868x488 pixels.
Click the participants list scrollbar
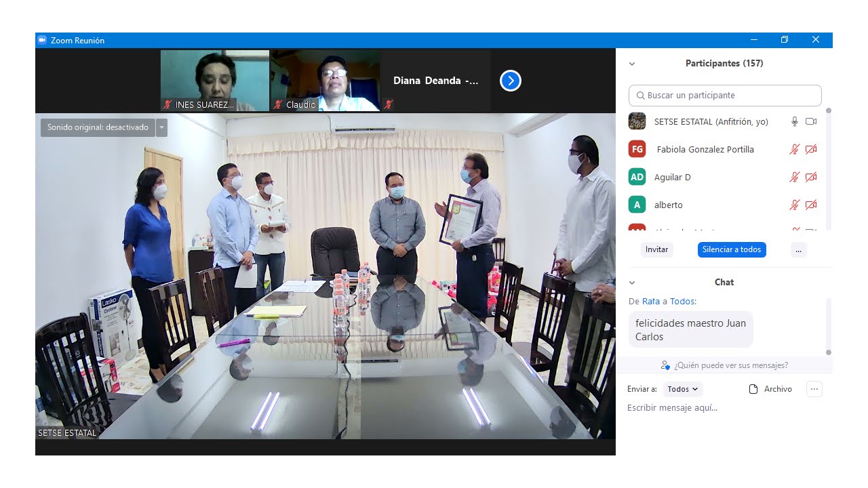coord(829,169)
